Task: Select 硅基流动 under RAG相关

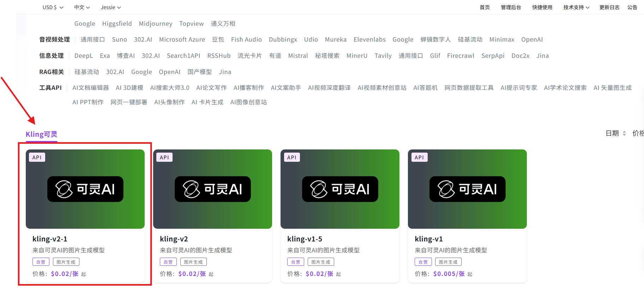Action: click(87, 72)
